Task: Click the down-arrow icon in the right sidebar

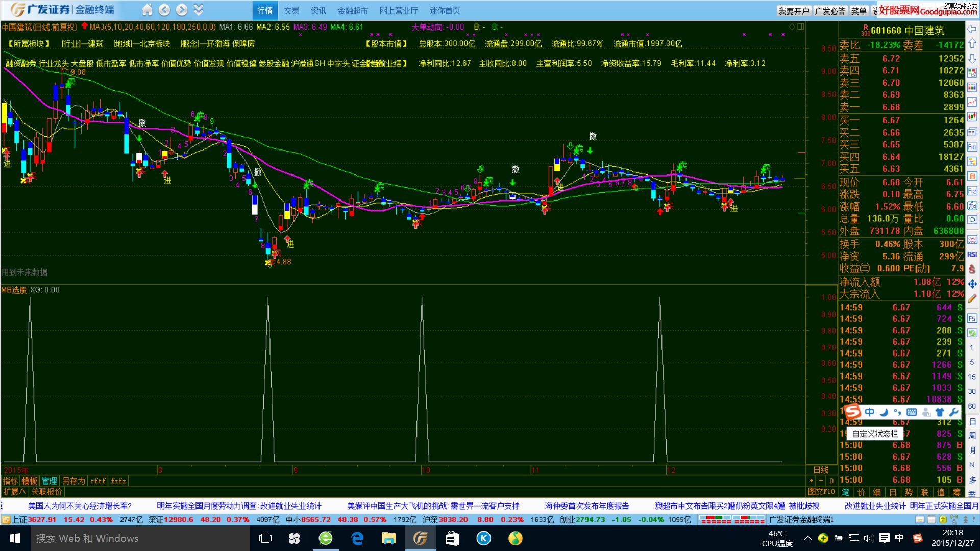Action: click(x=972, y=58)
